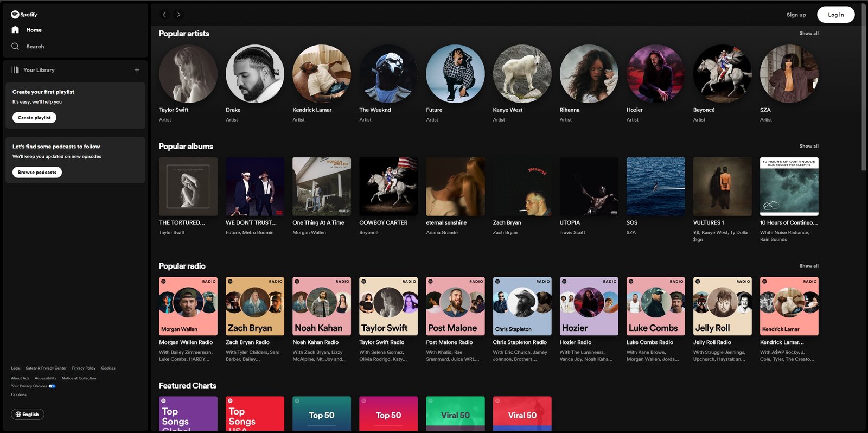Click the Sign up link
This screenshot has height=433, width=868.
796,15
